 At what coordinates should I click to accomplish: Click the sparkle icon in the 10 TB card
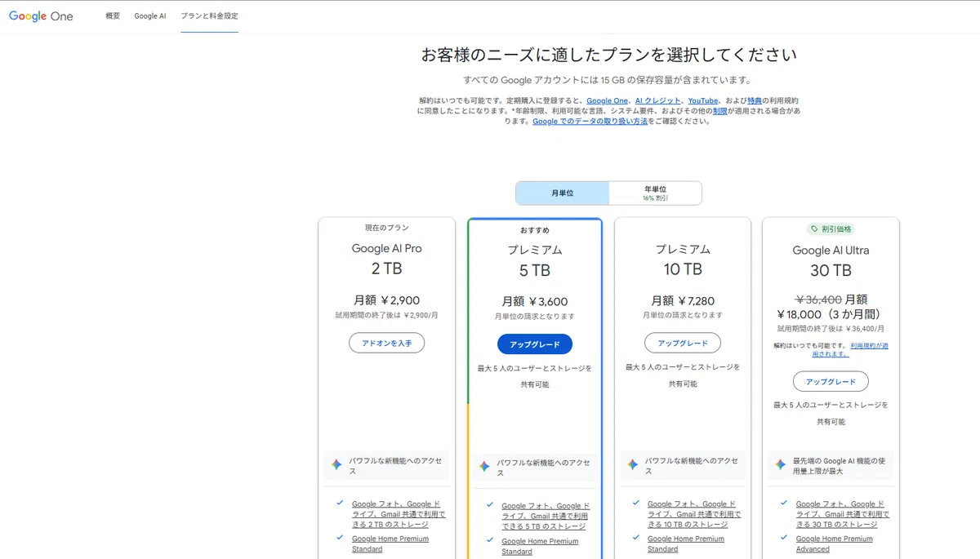(632, 464)
